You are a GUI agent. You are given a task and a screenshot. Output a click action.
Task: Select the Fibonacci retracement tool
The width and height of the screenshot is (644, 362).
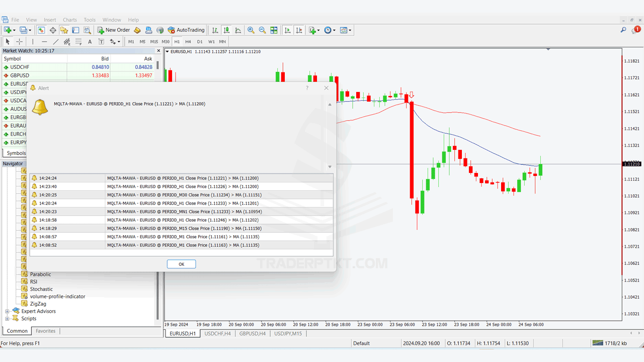coord(78,42)
